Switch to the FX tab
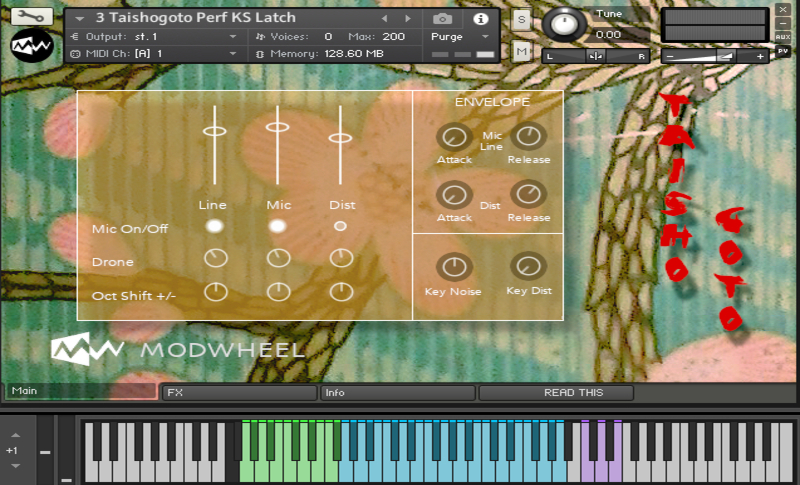800x485 pixels. pyautogui.click(x=239, y=393)
